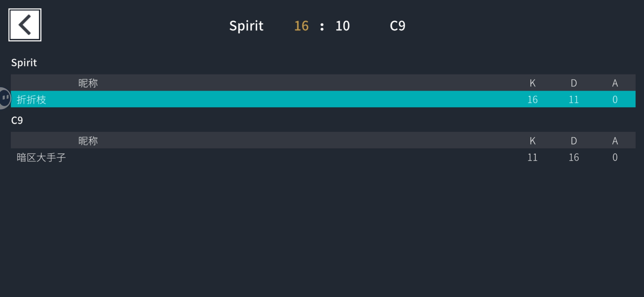Click 折折枝's kill count 16
This screenshot has width=644, height=297.
[533, 99]
